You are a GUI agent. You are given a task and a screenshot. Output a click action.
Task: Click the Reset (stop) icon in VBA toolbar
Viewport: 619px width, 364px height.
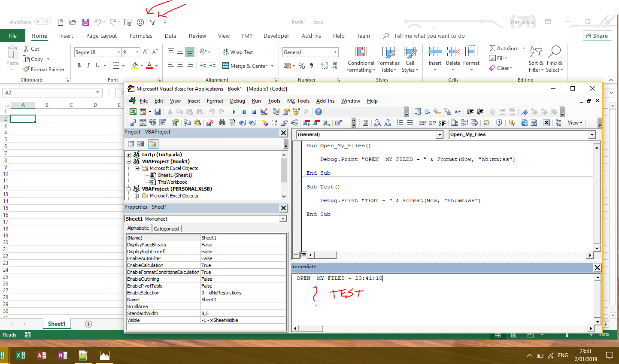tap(254, 112)
